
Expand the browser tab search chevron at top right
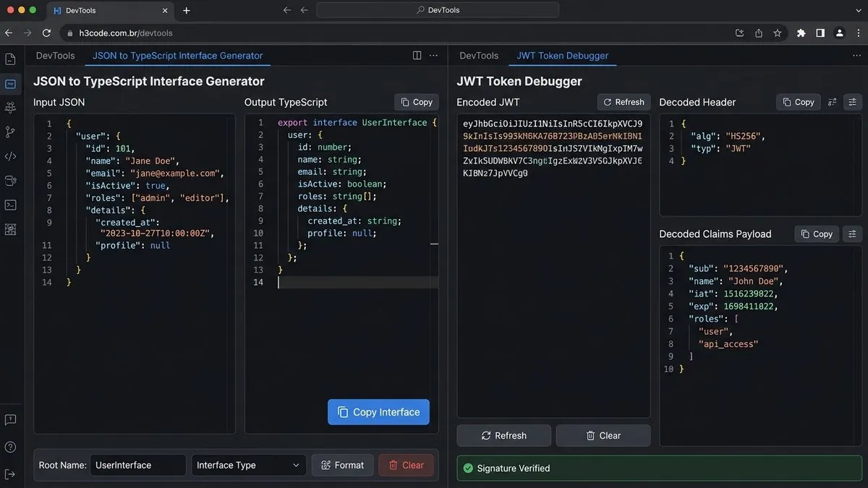(859, 10)
